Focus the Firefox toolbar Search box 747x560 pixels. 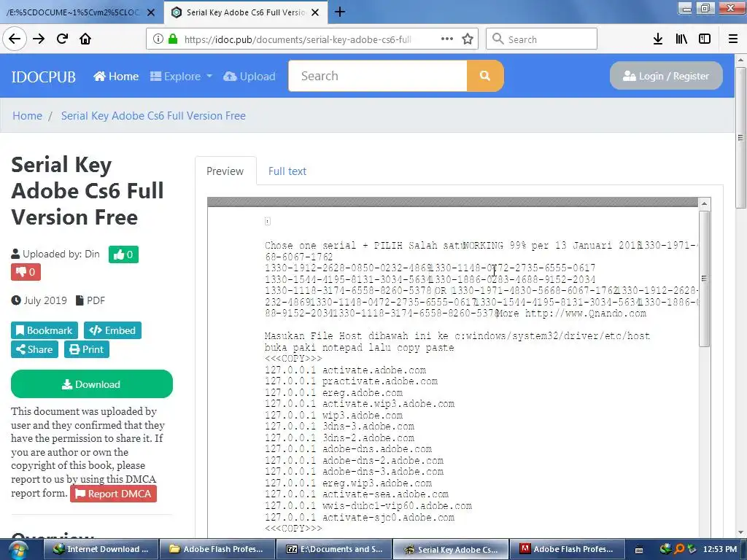(541, 39)
